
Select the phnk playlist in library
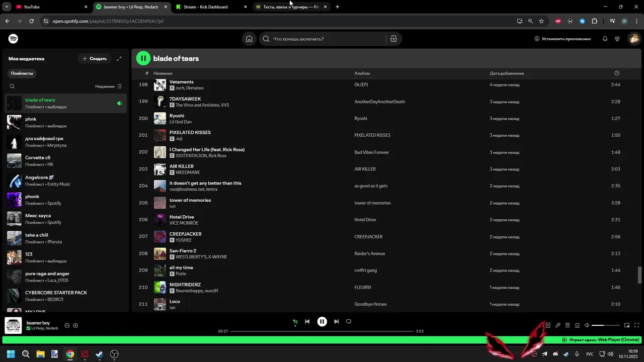[66, 122]
